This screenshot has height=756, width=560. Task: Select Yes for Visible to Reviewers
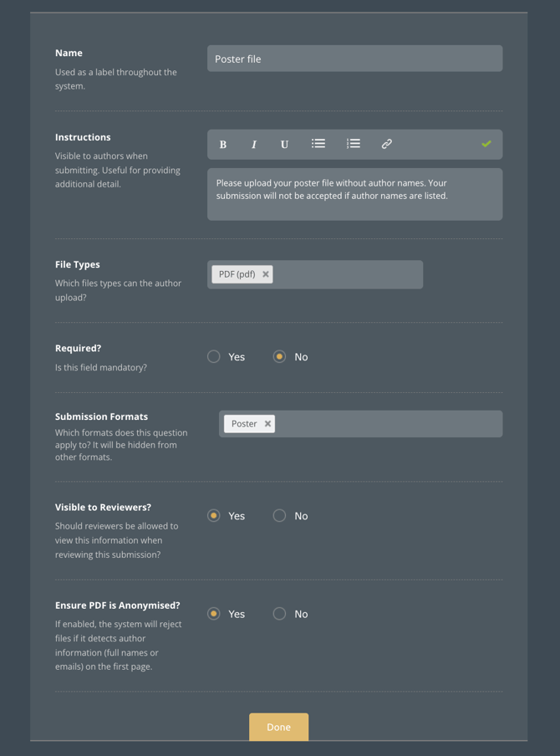tap(214, 516)
